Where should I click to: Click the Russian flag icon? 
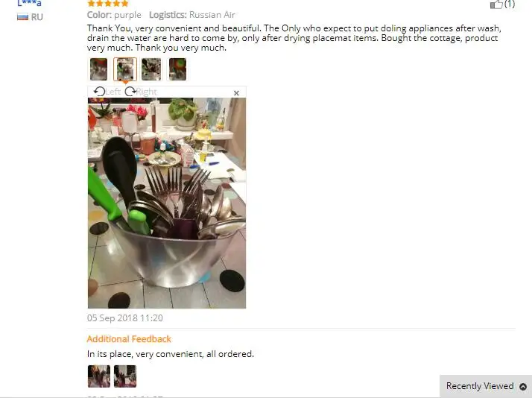[23, 17]
